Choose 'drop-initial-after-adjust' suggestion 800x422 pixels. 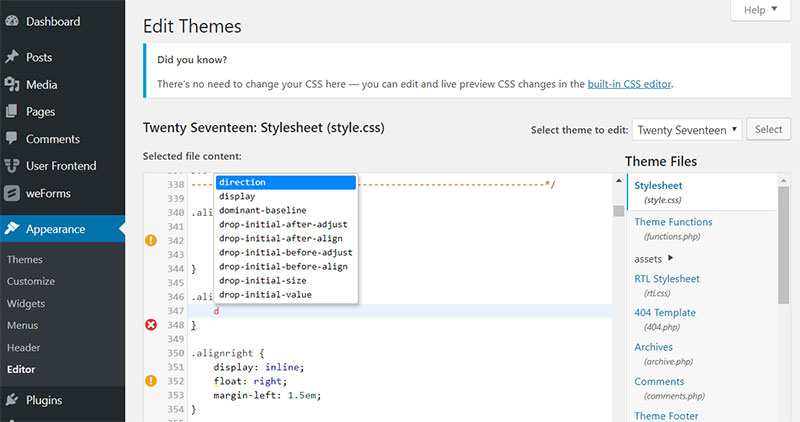[286, 225]
